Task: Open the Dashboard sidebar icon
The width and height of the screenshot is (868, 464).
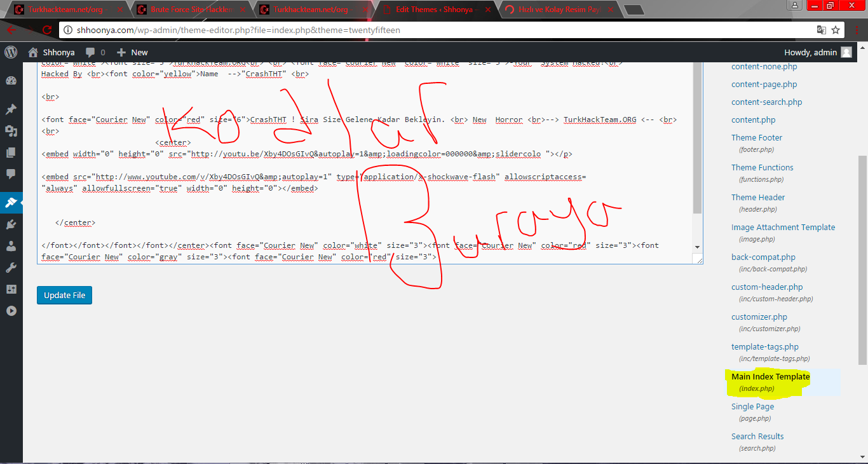Action: (x=11, y=81)
